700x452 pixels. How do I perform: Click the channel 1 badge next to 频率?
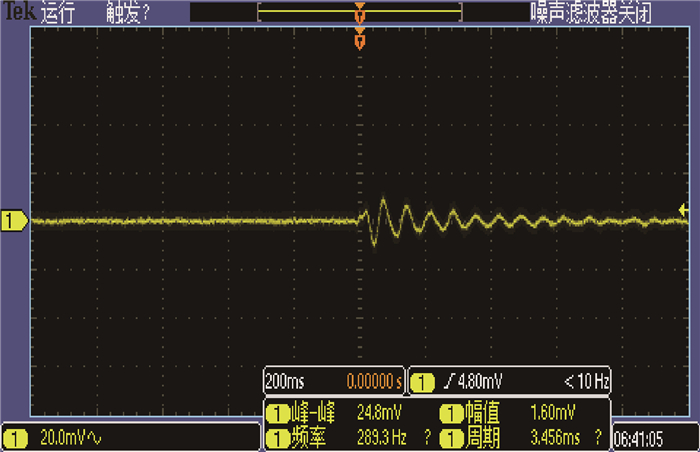pos(277,437)
